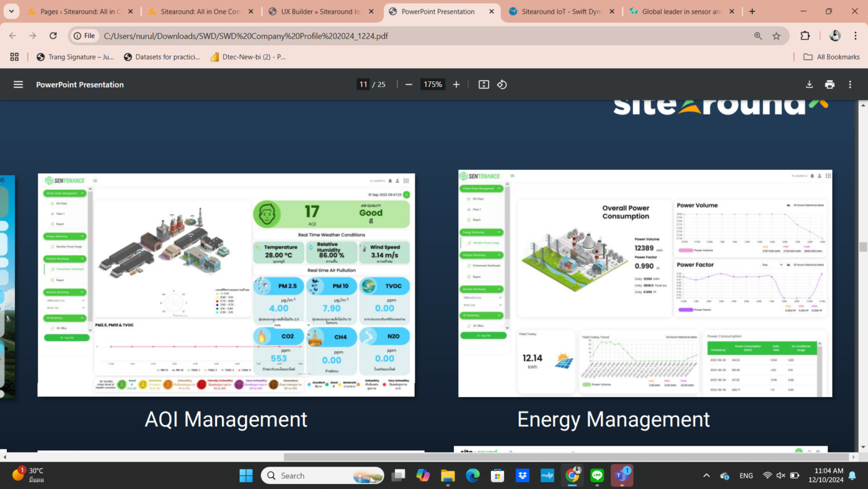This screenshot has height=489, width=868.
Task: Open the LINE app from the taskbar
Action: click(596, 475)
